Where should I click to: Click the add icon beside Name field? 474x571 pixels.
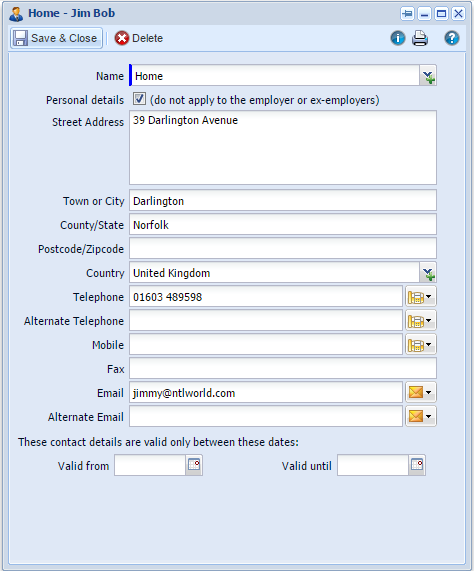click(x=428, y=76)
